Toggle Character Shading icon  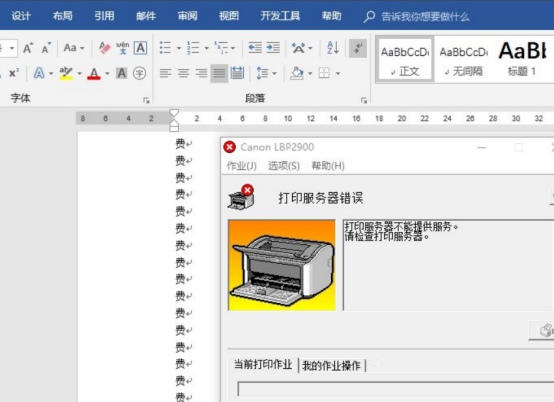click(122, 73)
